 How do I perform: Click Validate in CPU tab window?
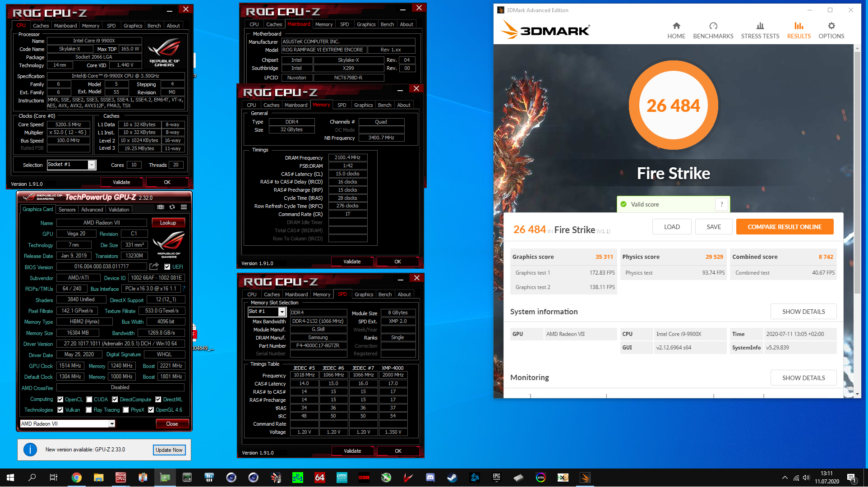point(121,182)
